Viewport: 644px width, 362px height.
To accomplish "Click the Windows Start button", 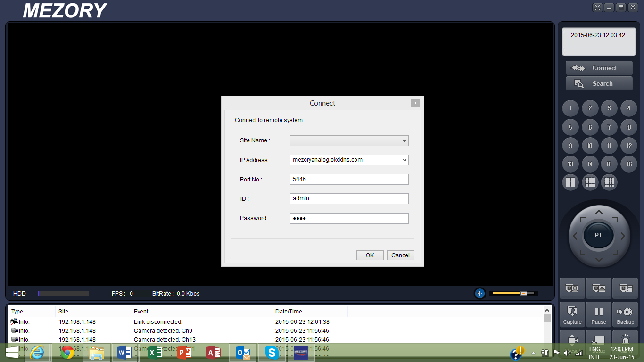I will (11, 353).
